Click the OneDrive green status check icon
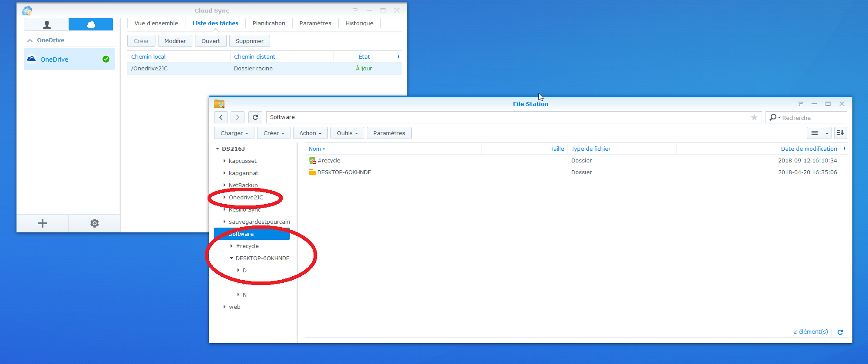 pos(106,59)
